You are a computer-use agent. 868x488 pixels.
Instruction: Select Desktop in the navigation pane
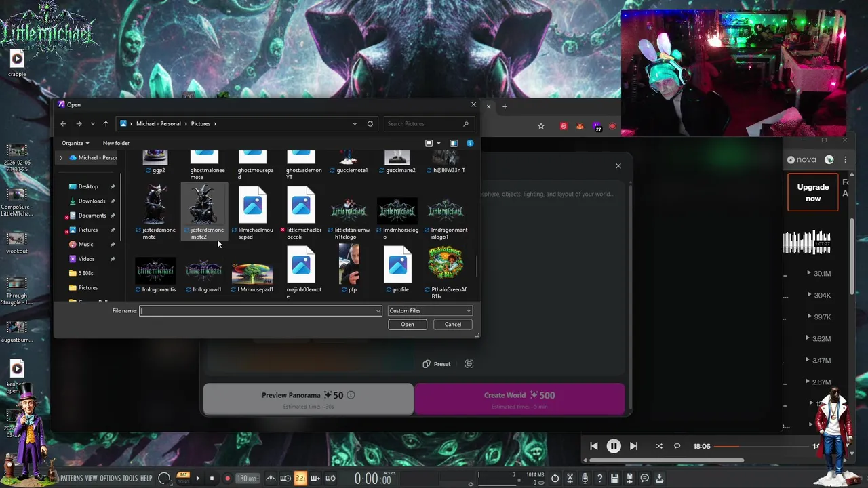(87, 186)
